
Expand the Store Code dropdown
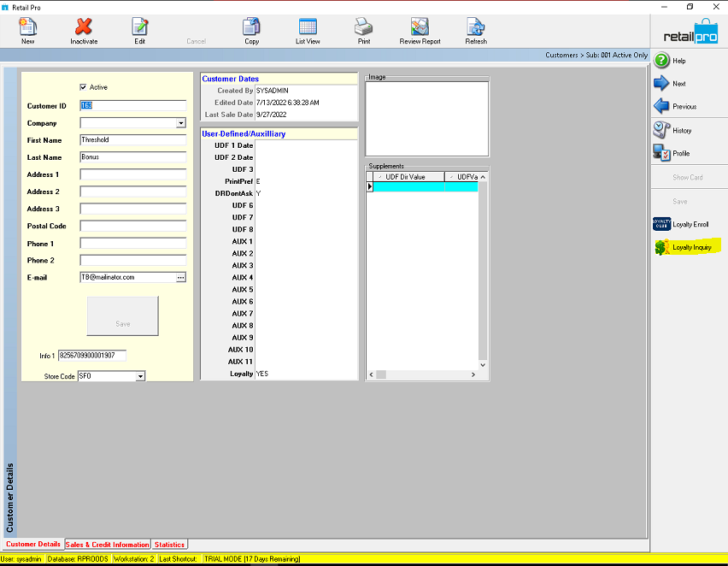pos(140,376)
